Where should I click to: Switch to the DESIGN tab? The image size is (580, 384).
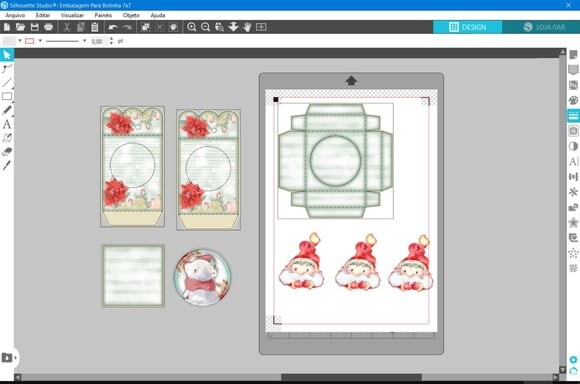coord(468,27)
